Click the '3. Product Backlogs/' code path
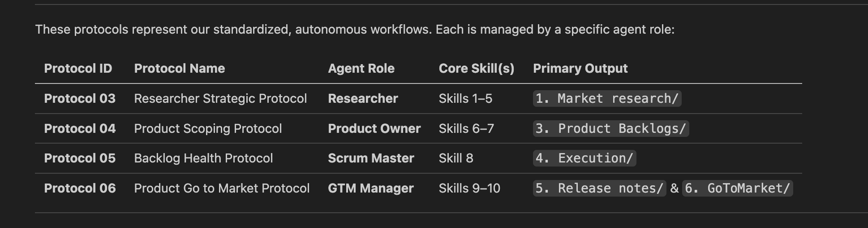Screen dimensions: 868x228 tap(610, 128)
